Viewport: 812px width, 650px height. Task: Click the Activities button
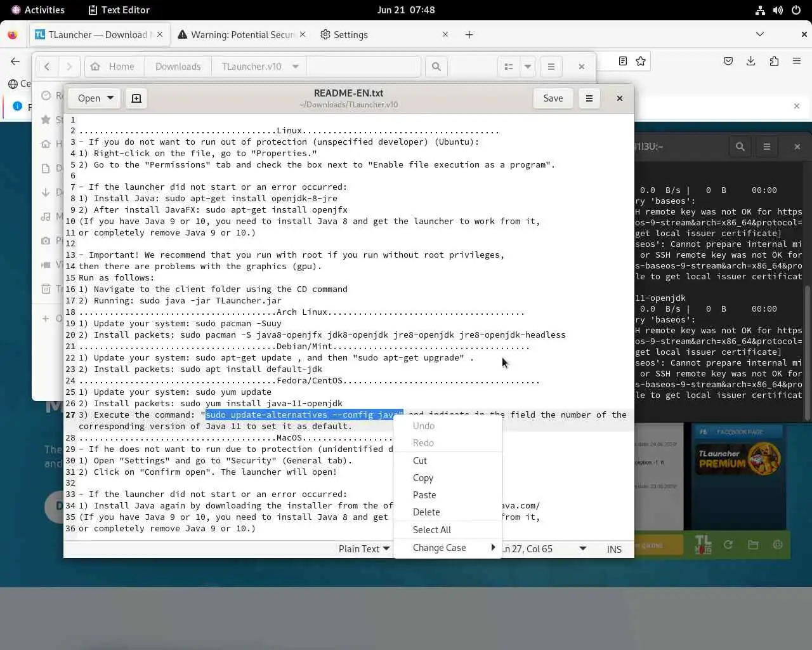[38, 10]
